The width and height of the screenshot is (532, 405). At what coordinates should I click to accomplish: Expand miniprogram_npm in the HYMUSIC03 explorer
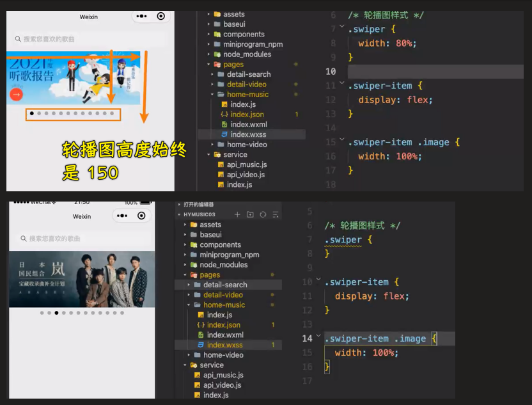(185, 255)
